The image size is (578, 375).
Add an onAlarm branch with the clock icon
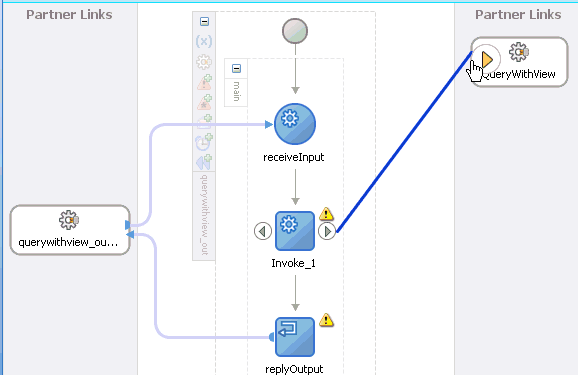tap(204, 142)
